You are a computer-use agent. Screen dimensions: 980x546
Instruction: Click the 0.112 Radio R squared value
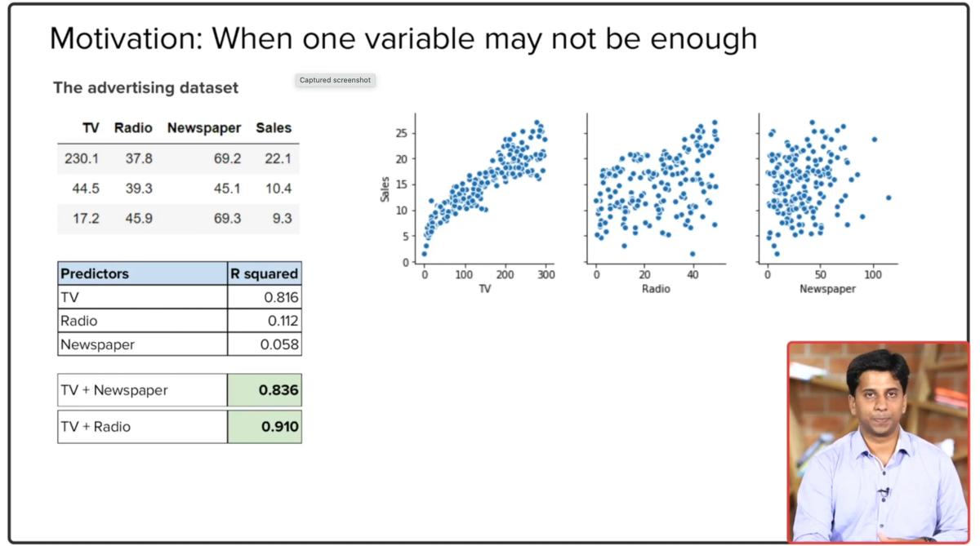pos(283,321)
